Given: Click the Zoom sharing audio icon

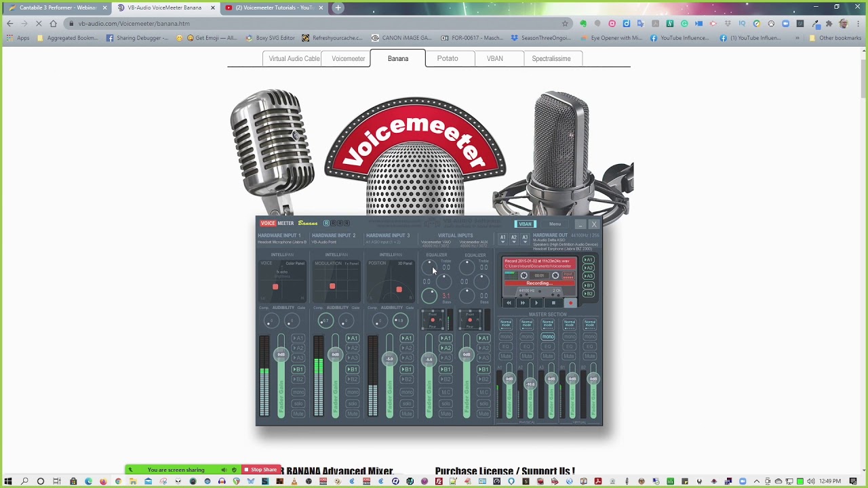Looking at the screenshot, I should (224, 470).
